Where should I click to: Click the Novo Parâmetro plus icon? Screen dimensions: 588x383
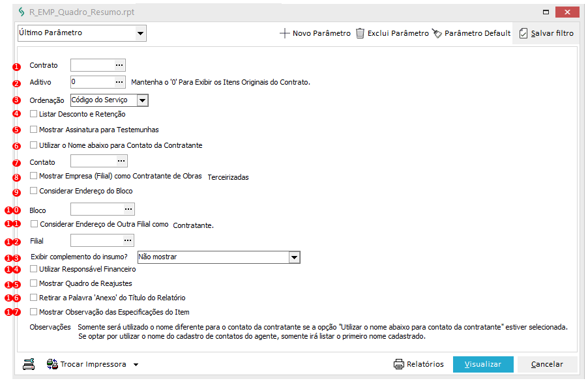pyautogui.click(x=284, y=33)
